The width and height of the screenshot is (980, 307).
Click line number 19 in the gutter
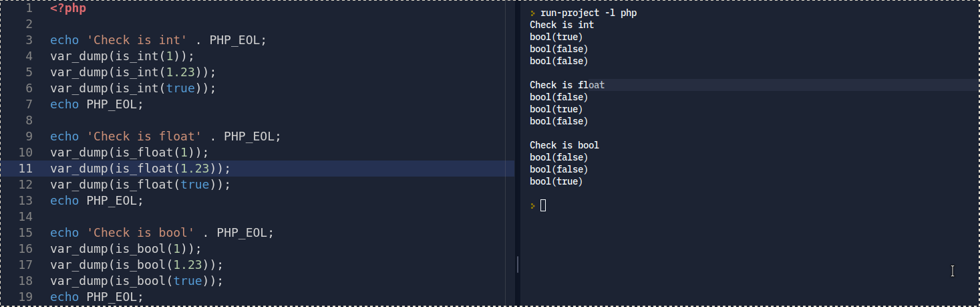pyautogui.click(x=25, y=297)
